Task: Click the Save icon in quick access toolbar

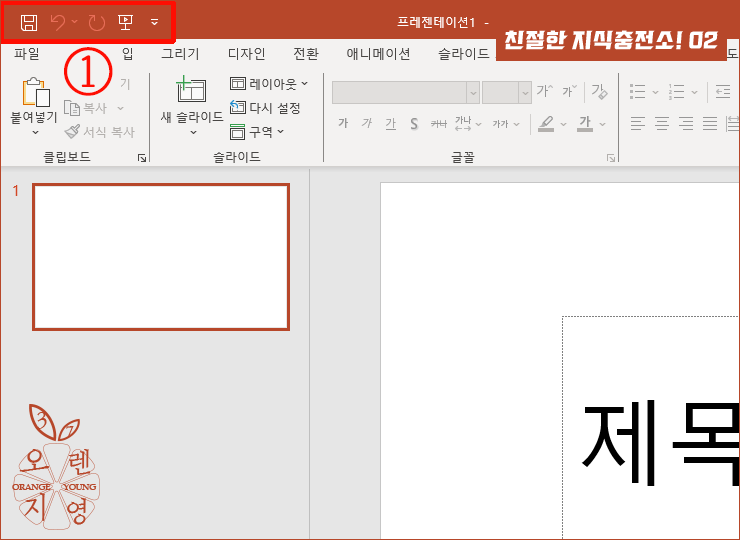Action: (29, 22)
